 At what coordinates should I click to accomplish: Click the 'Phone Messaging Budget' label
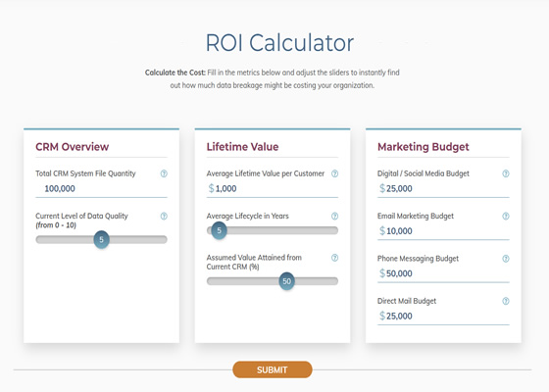[x=418, y=259]
